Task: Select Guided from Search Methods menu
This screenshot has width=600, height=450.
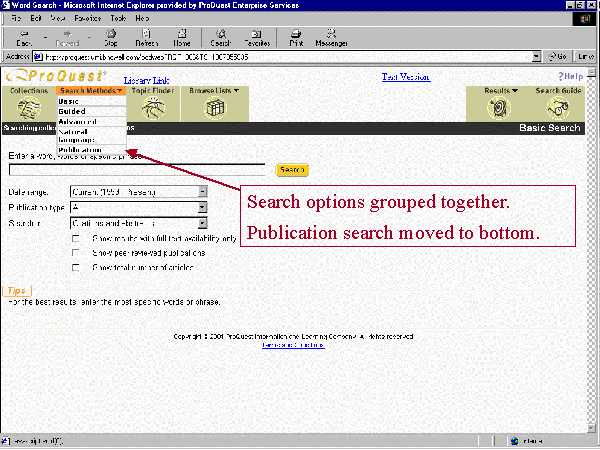Action: (x=92, y=111)
